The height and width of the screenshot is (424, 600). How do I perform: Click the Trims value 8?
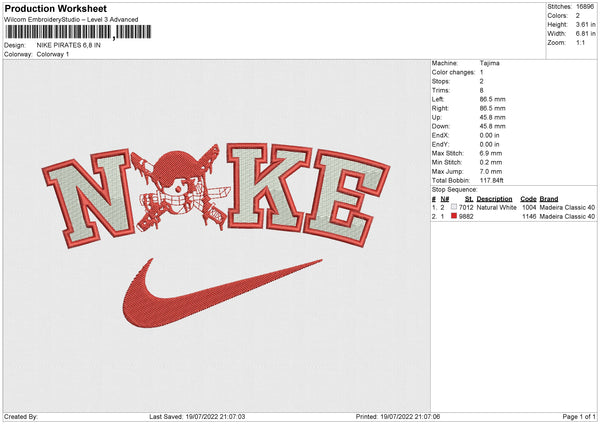click(x=481, y=90)
